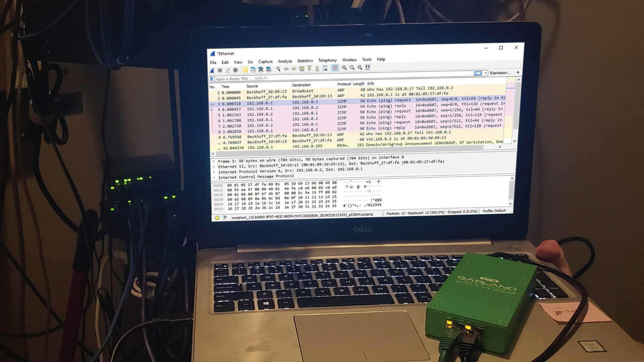Open the View menu
Image resolution: width=644 pixels, height=362 pixels.
pyautogui.click(x=238, y=62)
